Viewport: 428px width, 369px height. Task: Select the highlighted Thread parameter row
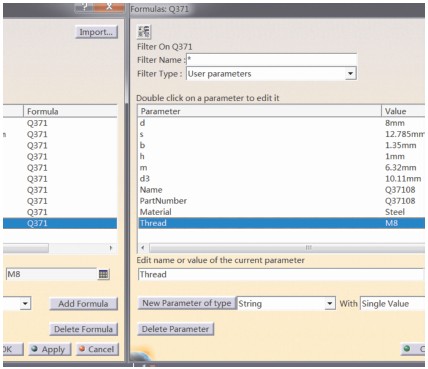tap(281, 223)
